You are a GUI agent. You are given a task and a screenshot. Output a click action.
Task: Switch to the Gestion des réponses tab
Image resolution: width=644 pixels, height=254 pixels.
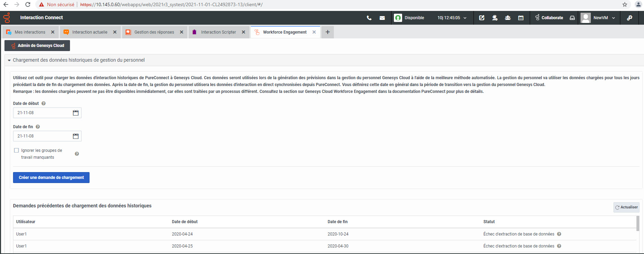[154, 32]
